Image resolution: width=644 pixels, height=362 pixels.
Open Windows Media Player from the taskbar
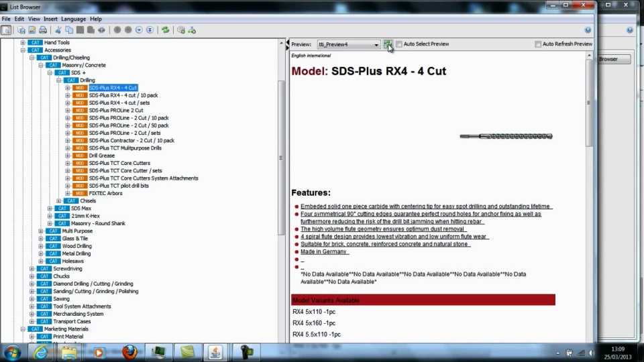(x=99, y=353)
